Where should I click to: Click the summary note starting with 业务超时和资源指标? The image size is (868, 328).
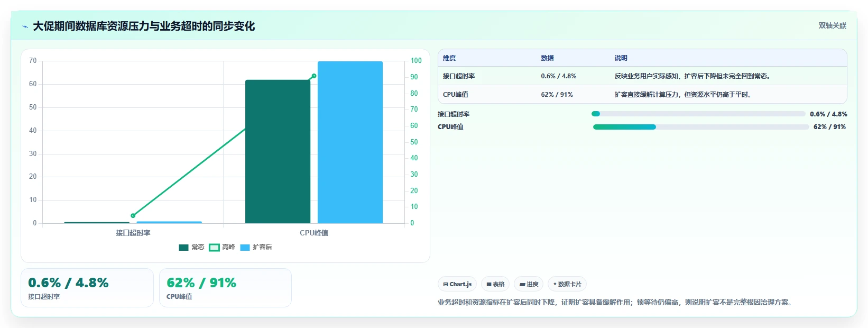click(616, 303)
